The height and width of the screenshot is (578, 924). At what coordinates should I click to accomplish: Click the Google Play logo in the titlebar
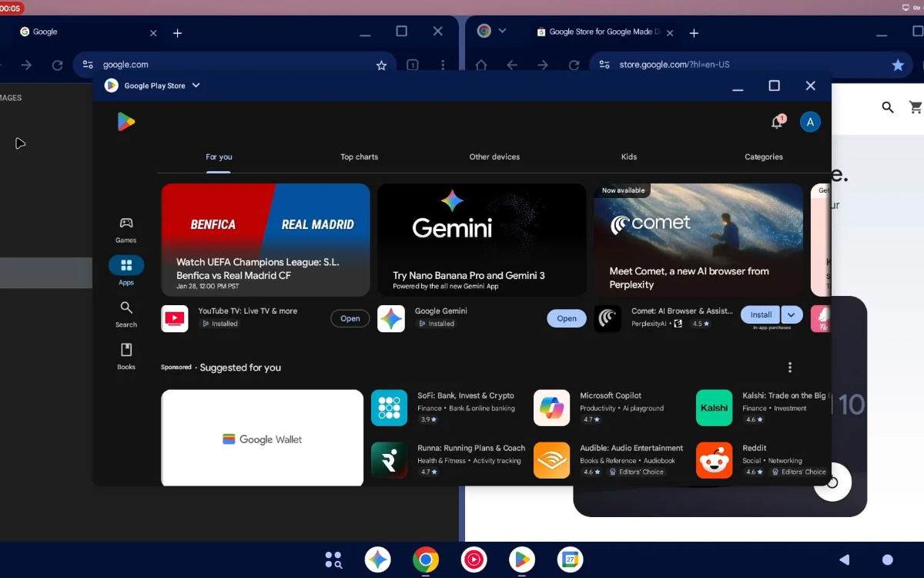pyautogui.click(x=111, y=86)
